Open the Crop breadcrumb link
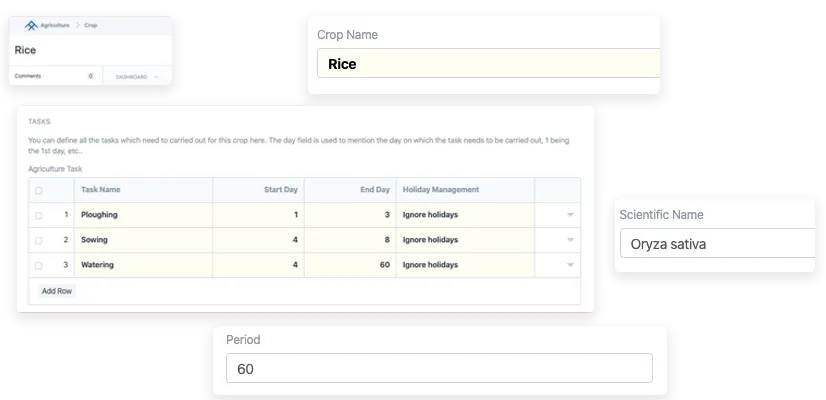This screenshot has width=826, height=400. [x=90, y=25]
